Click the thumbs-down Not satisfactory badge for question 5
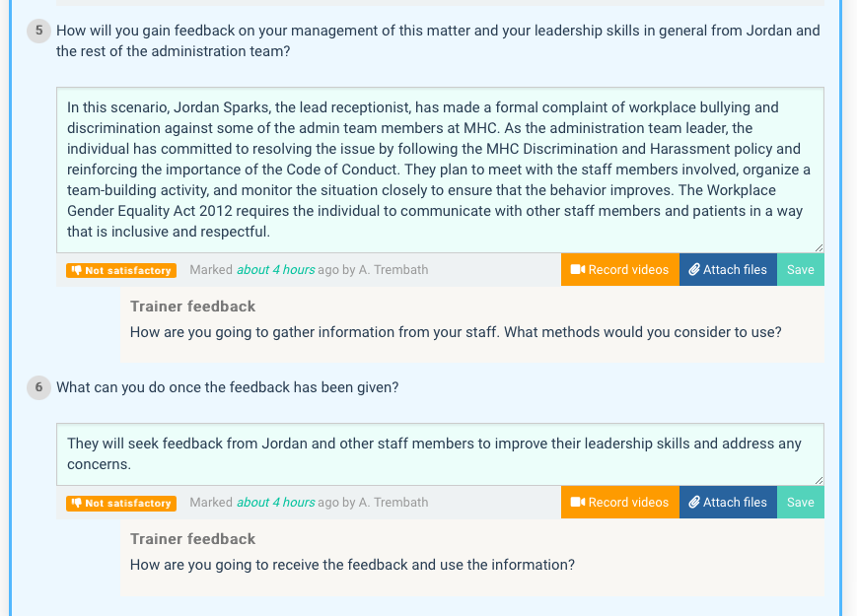Viewport: 857px width, 616px height. pyautogui.click(x=121, y=270)
